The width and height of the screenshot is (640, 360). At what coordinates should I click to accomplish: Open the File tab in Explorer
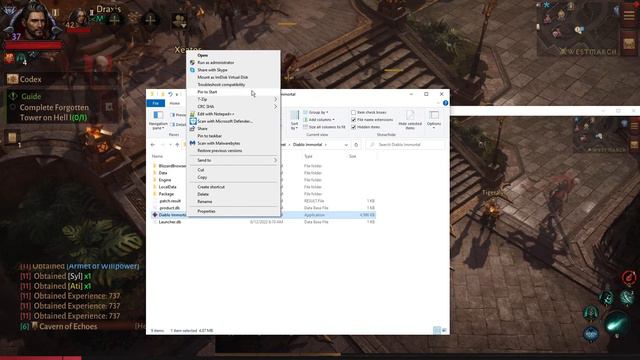click(x=156, y=103)
